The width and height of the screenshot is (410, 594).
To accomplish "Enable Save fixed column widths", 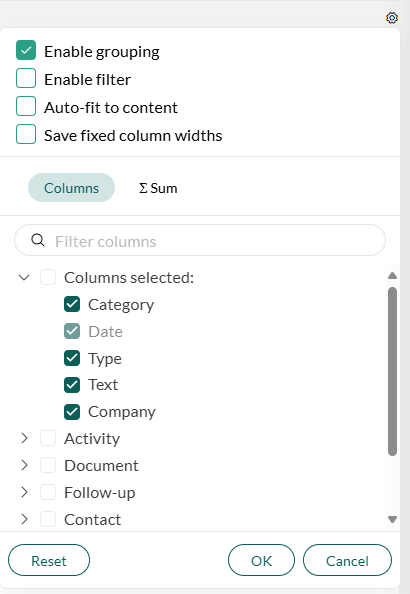I will (26, 134).
